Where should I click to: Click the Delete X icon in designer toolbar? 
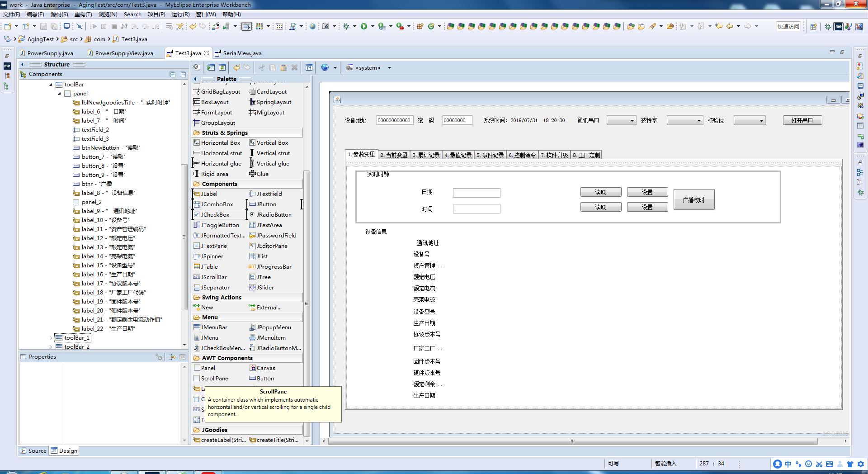[295, 67]
